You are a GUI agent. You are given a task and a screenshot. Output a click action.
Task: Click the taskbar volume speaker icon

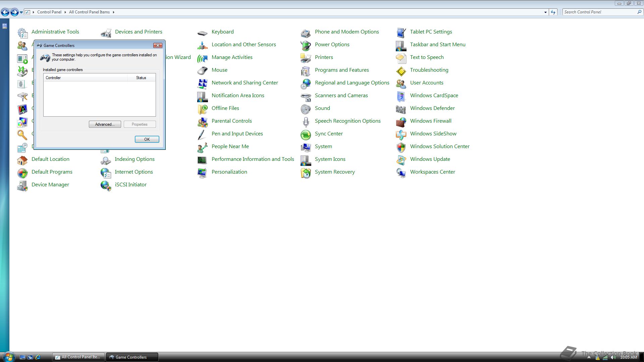click(x=613, y=357)
